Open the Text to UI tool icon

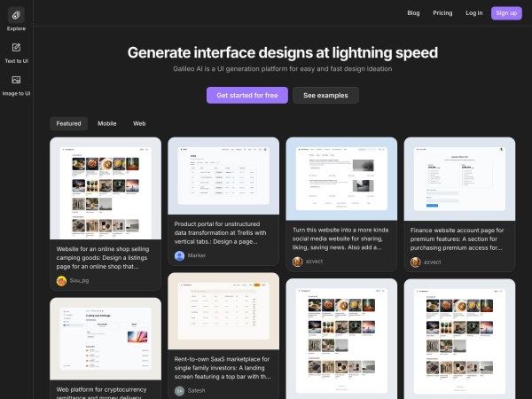pyautogui.click(x=16, y=48)
